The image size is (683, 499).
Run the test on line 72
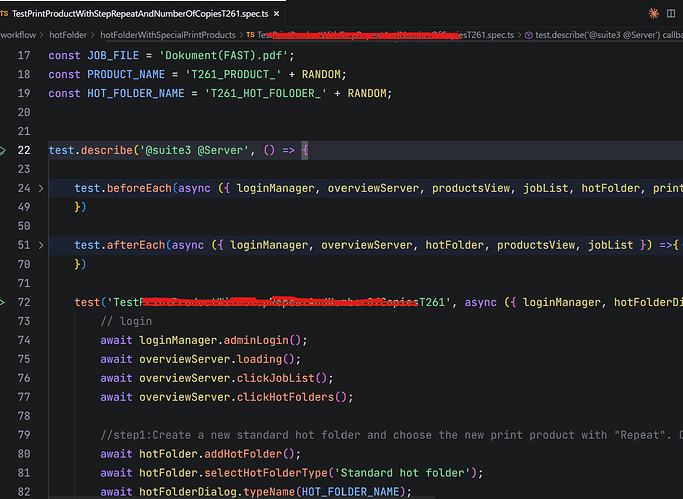click(3, 302)
